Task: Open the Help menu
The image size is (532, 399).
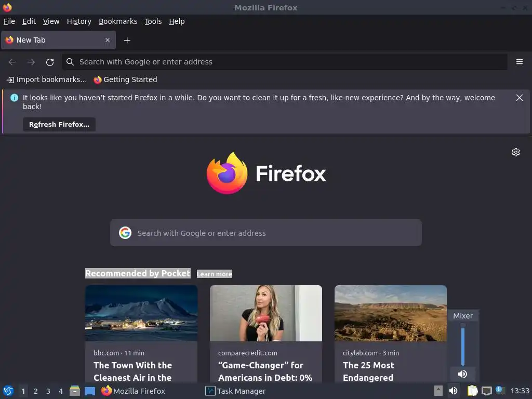Action: pos(177,21)
